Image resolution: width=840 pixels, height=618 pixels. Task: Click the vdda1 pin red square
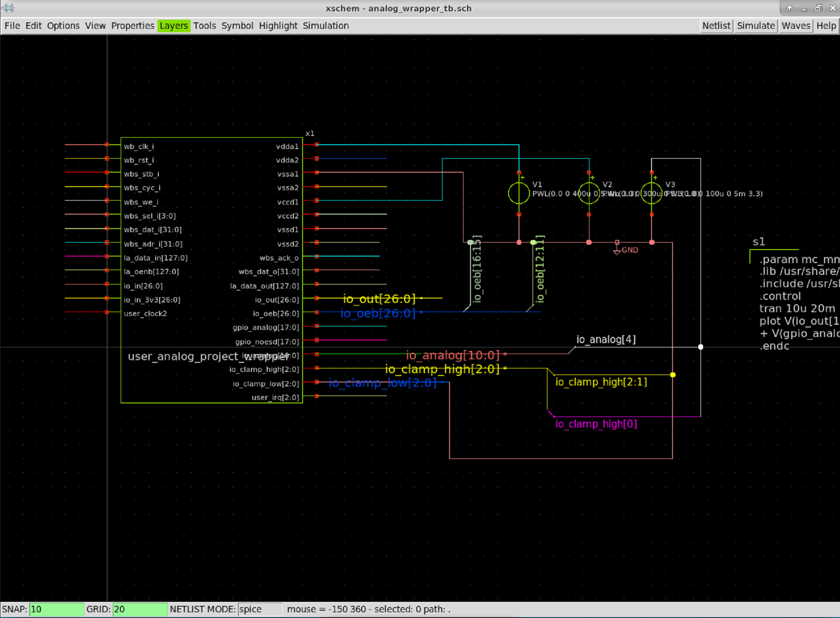pos(317,145)
